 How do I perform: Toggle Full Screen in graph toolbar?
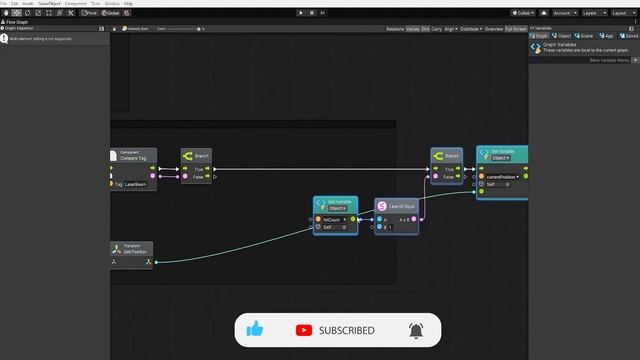click(516, 29)
